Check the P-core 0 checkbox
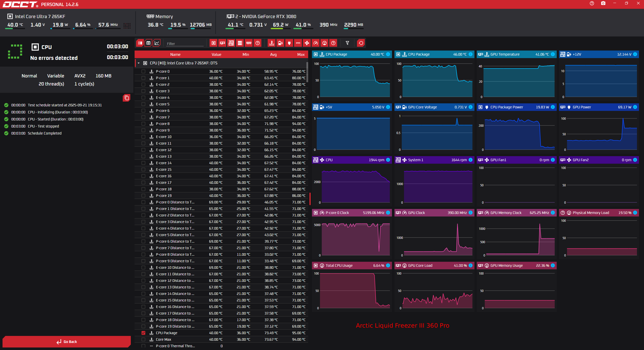Image resolution: width=644 pixels, height=350 pixels. click(x=143, y=71)
